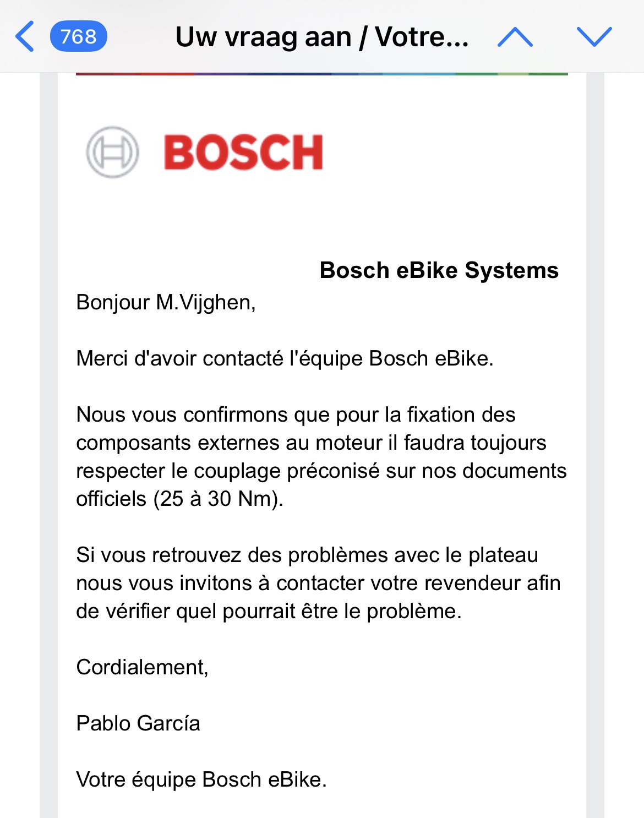Viewport: 644px width, 818px height.
Task: Tap the line starting 'Nous vous confirmons que'
Action: [x=296, y=415]
